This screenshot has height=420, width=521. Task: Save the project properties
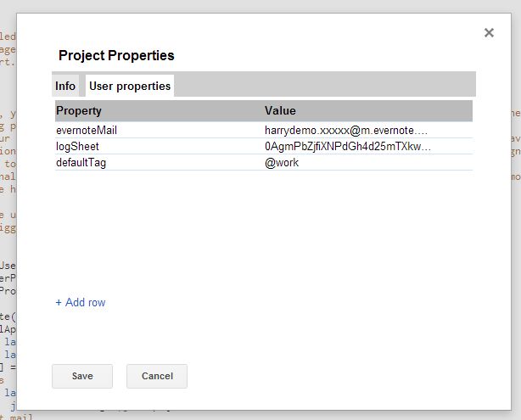[x=82, y=376]
